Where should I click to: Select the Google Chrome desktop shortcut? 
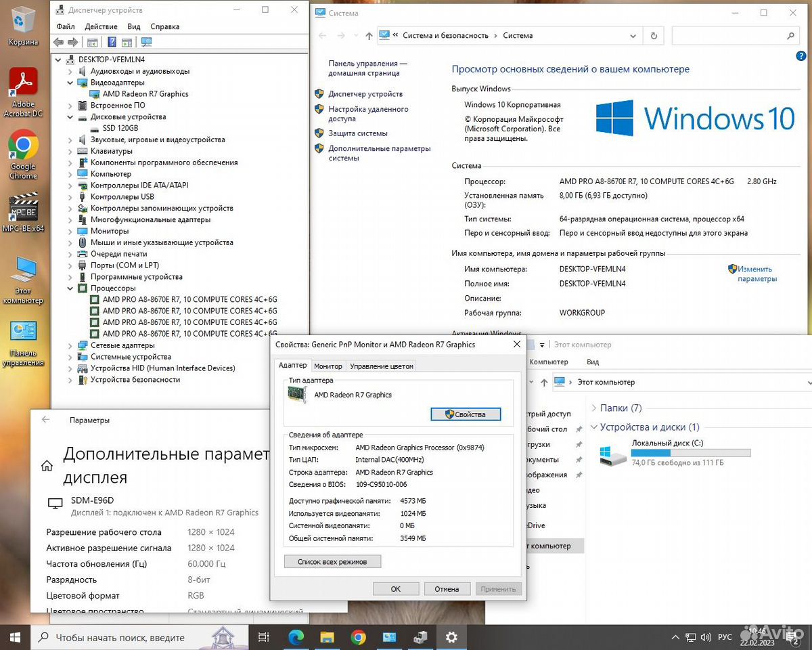(23, 154)
